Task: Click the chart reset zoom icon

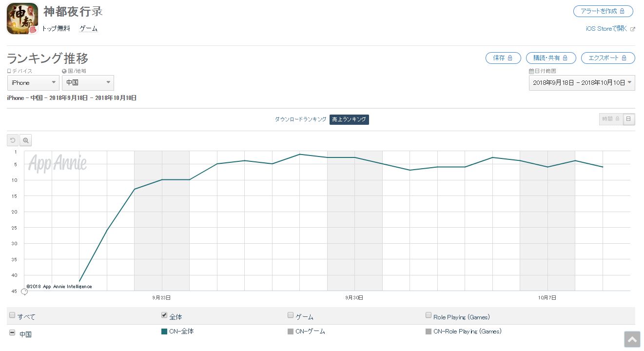Action: point(13,140)
